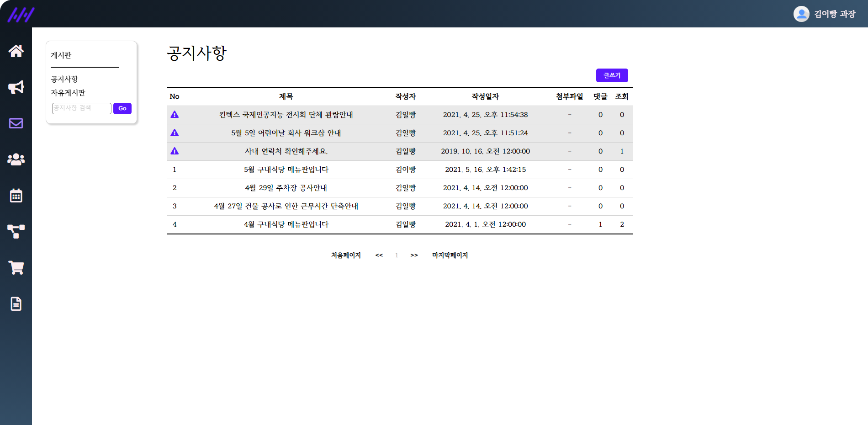This screenshot has height=425, width=868.
Task: Click the No column header
Action: coord(175,96)
